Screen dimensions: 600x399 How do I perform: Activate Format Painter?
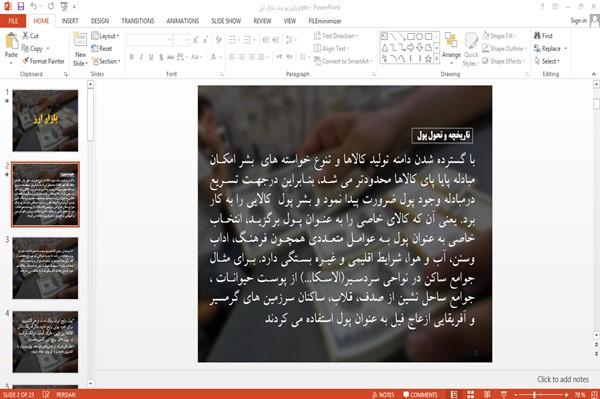pyautogui.click(x=43, y=61)
